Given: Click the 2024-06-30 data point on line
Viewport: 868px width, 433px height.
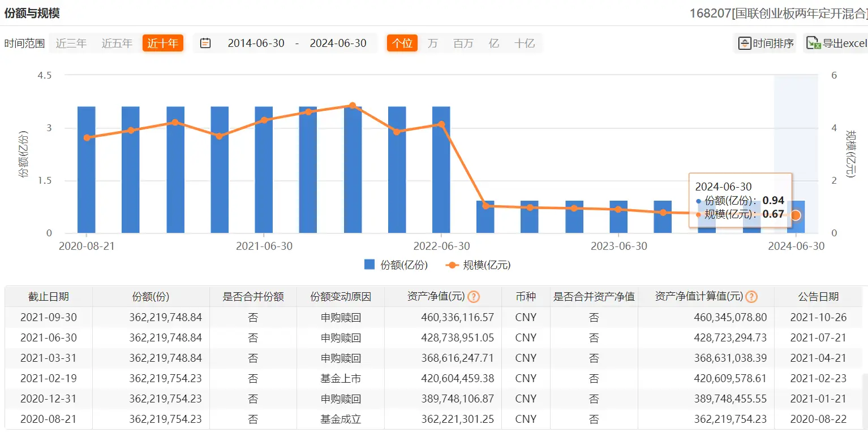Looking at the screenshot, I should coord(796,215).
